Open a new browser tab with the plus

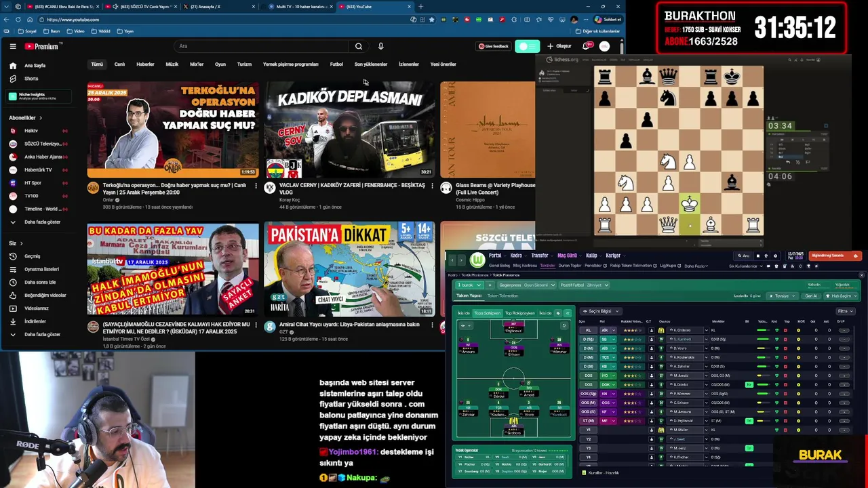coord(420,7)
